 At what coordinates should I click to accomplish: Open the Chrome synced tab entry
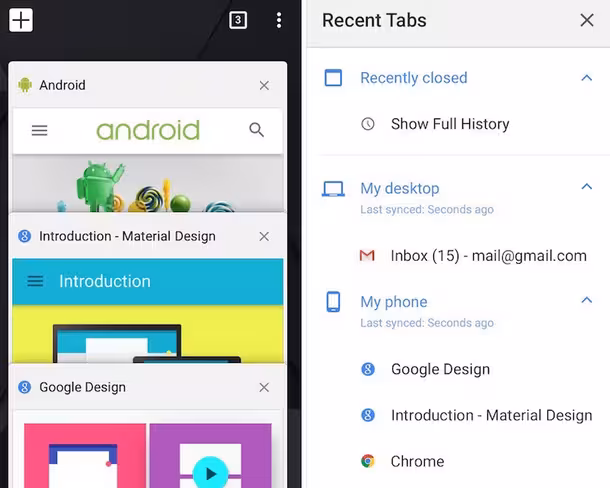tap(417, 461)
